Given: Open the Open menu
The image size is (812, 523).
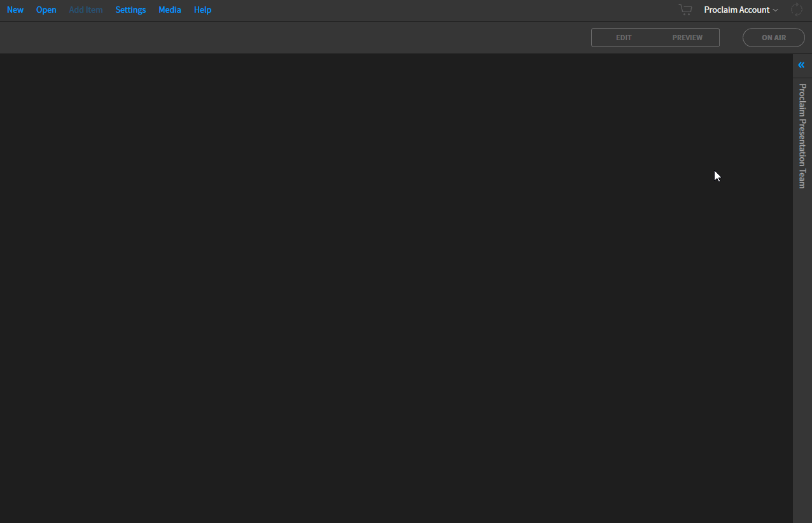Looking at the screenshot, I should [46, 10].
